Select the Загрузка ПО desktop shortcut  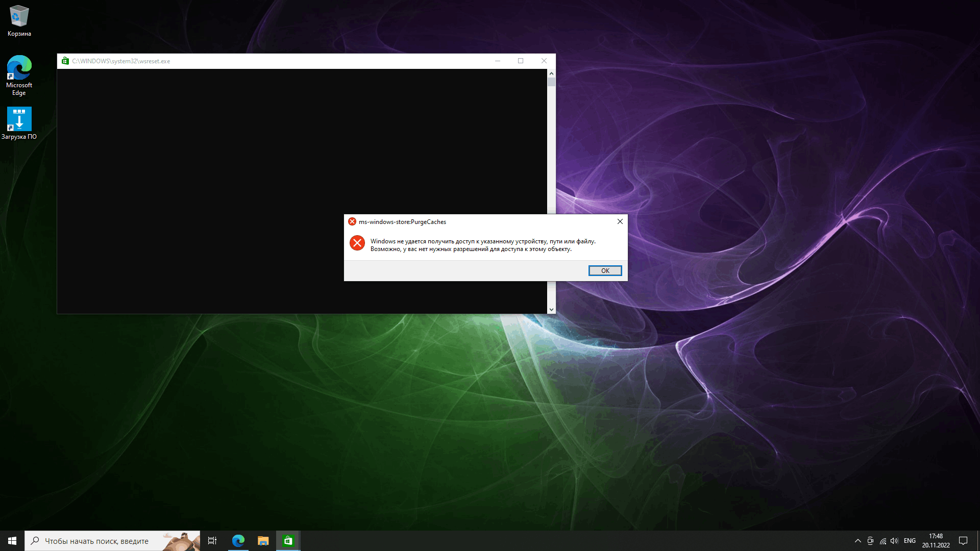(19, 123)
